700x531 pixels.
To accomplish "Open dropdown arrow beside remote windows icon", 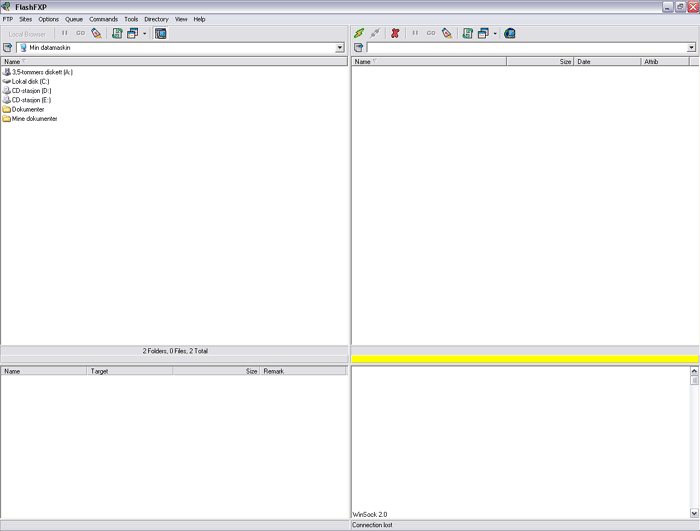I will (495, 33).
